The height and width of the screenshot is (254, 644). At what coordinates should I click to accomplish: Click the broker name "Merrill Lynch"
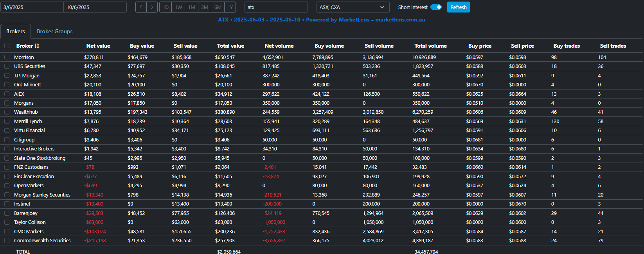pyautogui.click(x=28, y=122)
